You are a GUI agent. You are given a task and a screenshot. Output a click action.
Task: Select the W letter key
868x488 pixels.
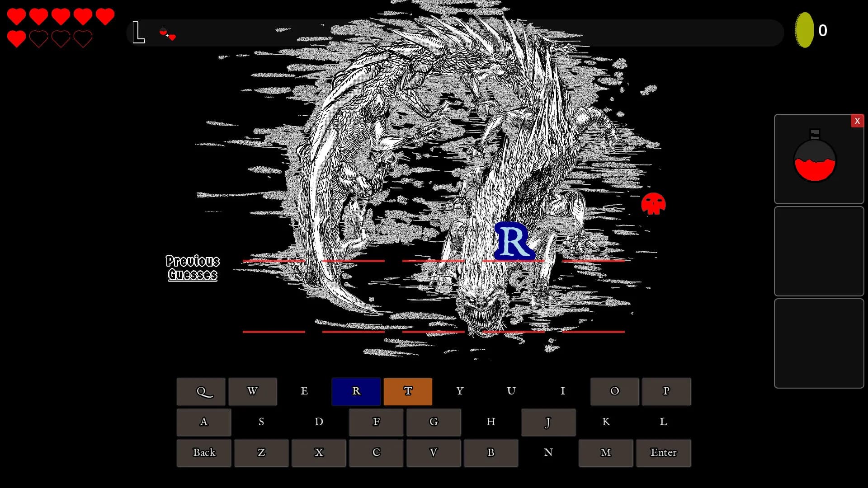click(x=253, y=391)
